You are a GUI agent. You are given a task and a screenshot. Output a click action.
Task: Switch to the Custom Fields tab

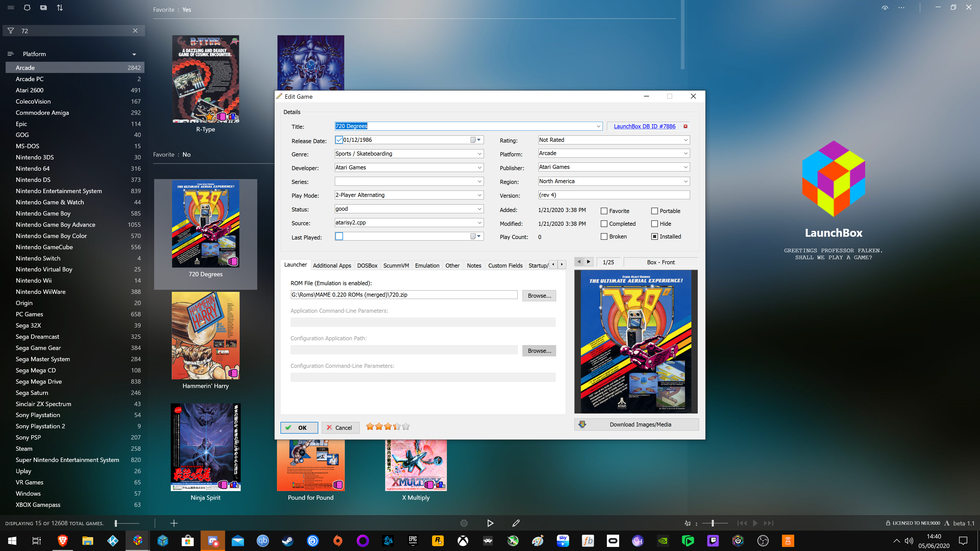click(x=505, y=265)
